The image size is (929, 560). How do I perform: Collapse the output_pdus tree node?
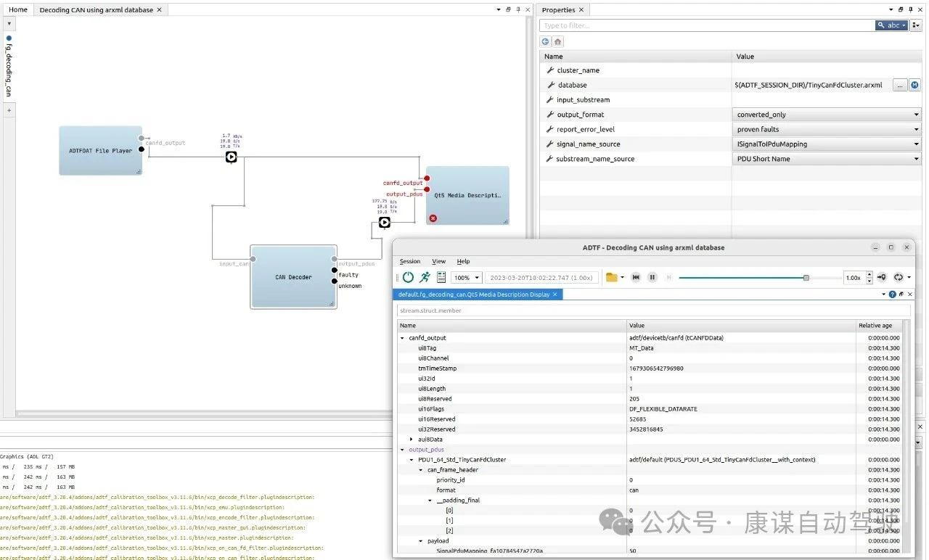pyautogui.click(x=402, y=449)
